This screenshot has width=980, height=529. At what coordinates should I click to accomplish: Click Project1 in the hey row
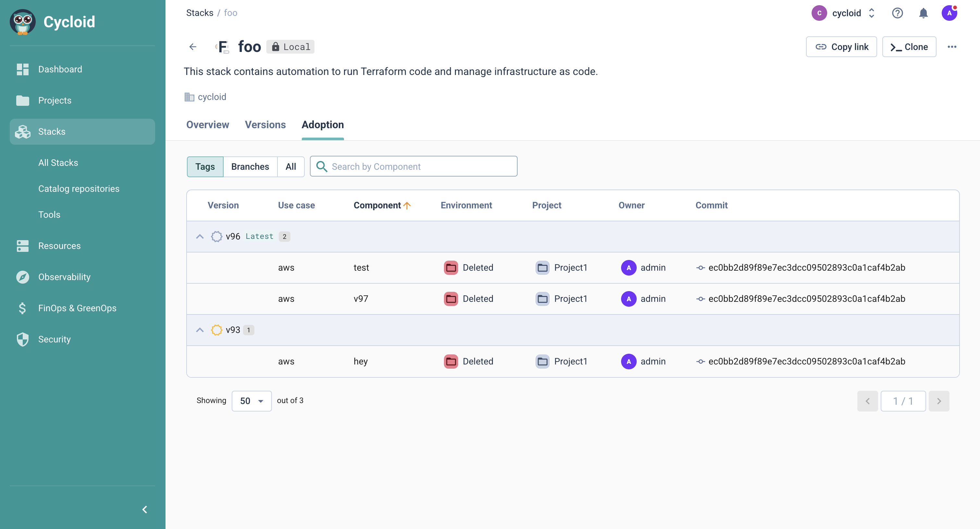click(570, 361)
